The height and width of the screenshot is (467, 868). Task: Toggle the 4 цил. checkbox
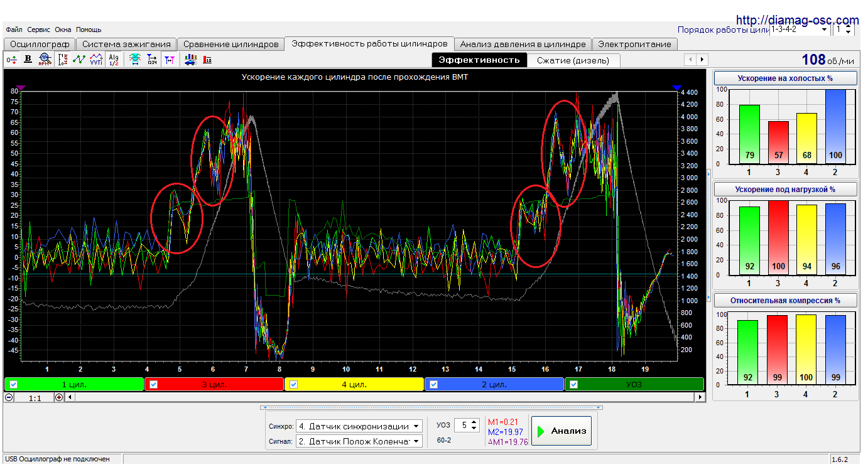293,385
